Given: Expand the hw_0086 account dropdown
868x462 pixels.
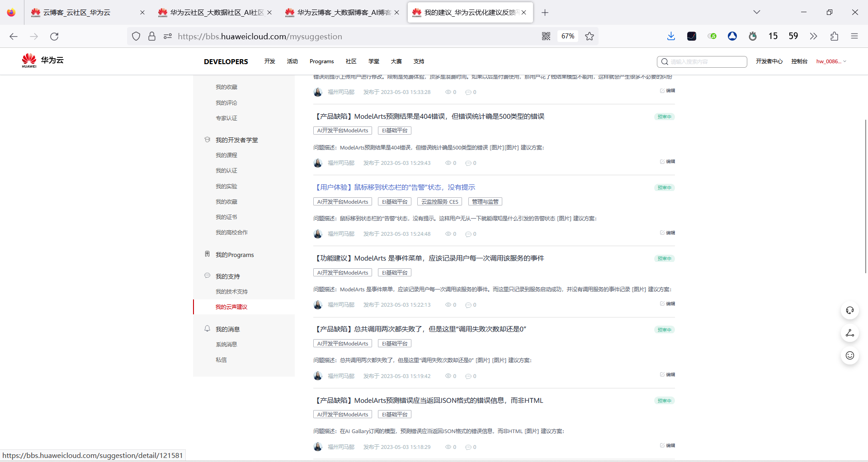Looking at the screenshot, I should tap(831, 61).
